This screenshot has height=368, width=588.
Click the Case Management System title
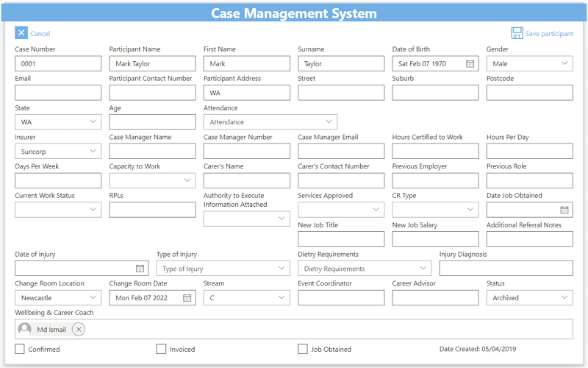pos(293,13)
